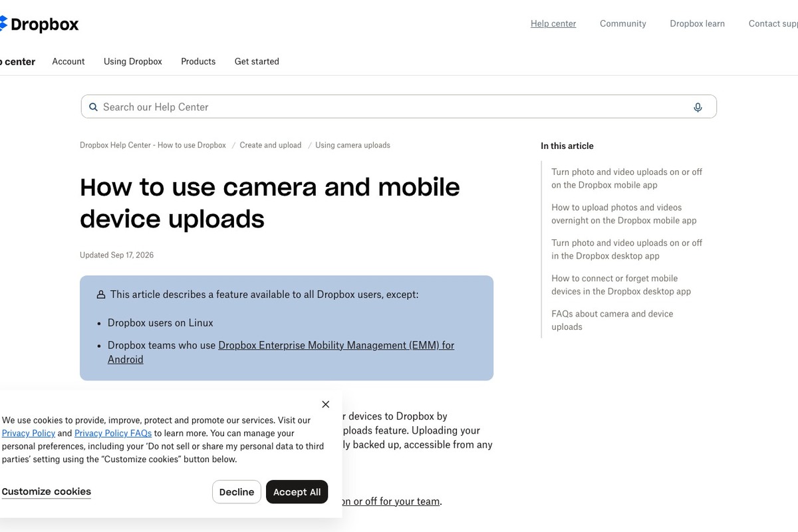Screen dimensions: 798x532
Task: Go to Dropbox Help Center breadcrumb
Action: [153, 145]
